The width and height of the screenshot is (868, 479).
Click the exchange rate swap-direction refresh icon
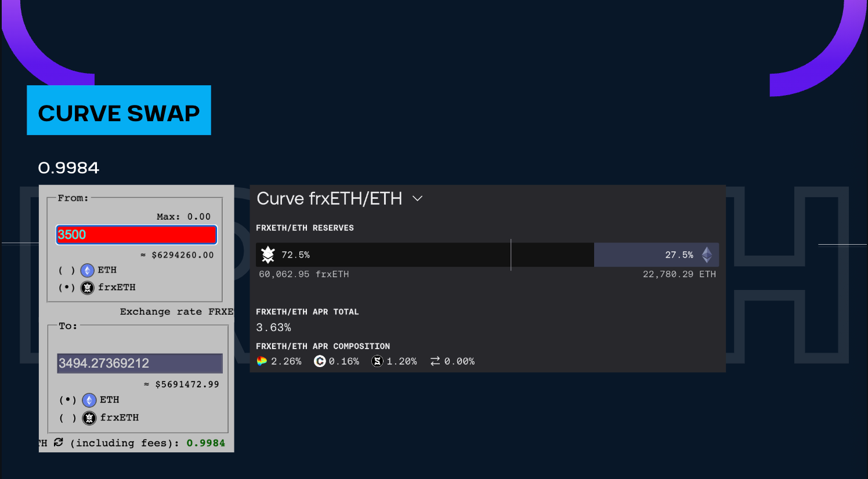(x=58, y=442)
